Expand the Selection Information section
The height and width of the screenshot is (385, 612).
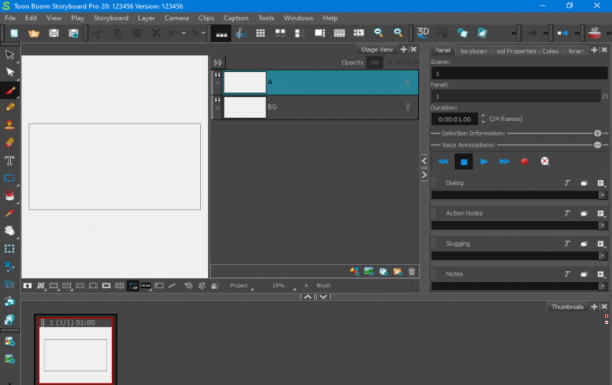598,133
